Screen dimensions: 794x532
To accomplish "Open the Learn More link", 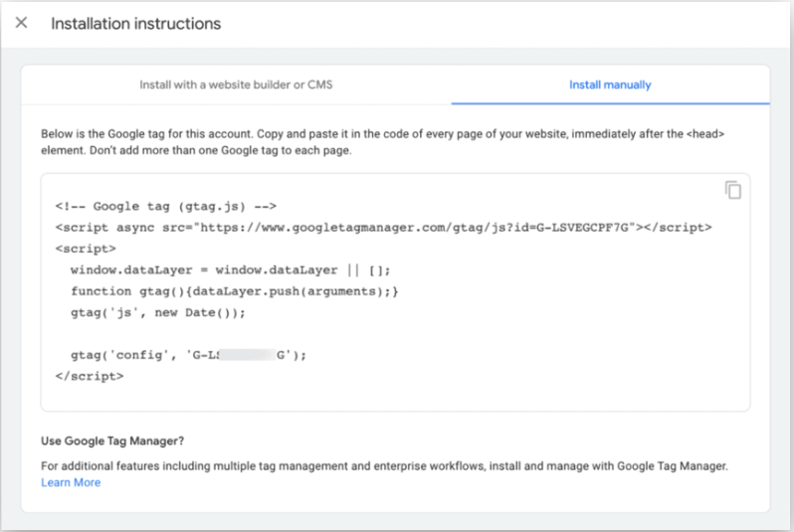I will pos(71,482).
